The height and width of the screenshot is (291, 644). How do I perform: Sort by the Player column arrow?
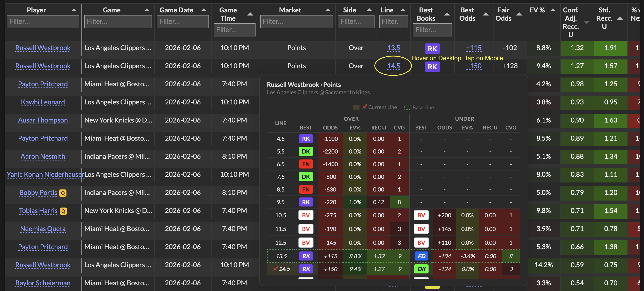point(74,10)
